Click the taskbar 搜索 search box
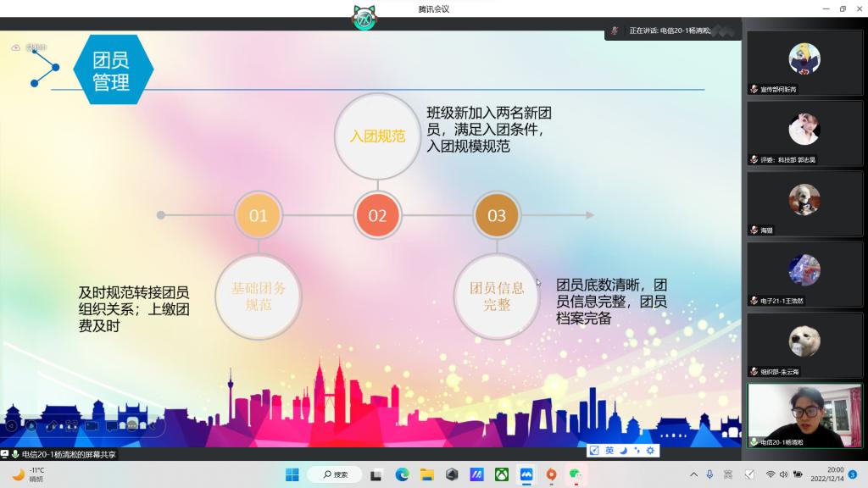The image size is (868, 488). point(335,474)
